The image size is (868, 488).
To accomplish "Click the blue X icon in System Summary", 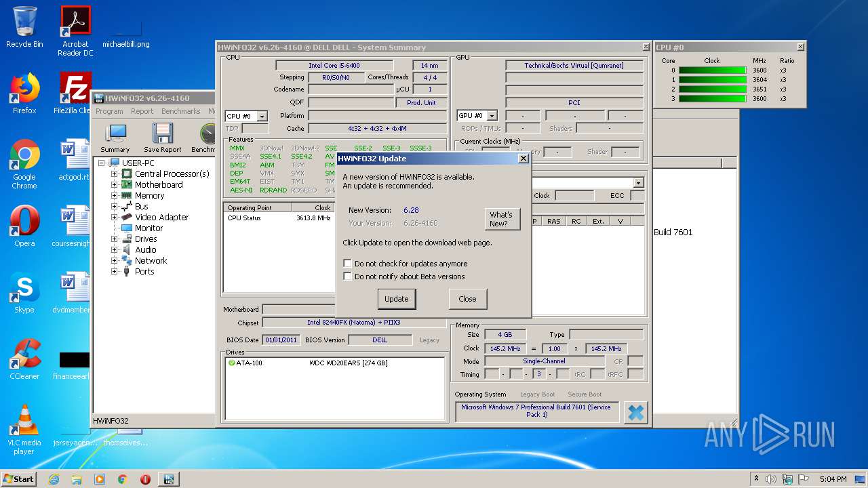I will tap(635, 412).
